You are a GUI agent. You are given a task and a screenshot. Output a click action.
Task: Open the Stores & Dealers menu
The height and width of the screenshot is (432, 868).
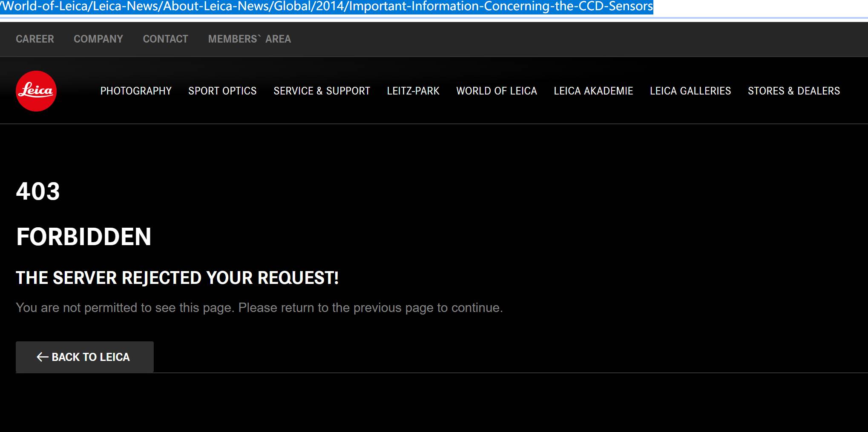point(794,91)
